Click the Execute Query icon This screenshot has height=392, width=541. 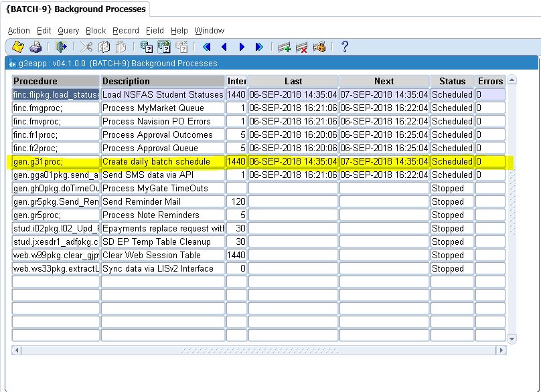pos(164,47)
